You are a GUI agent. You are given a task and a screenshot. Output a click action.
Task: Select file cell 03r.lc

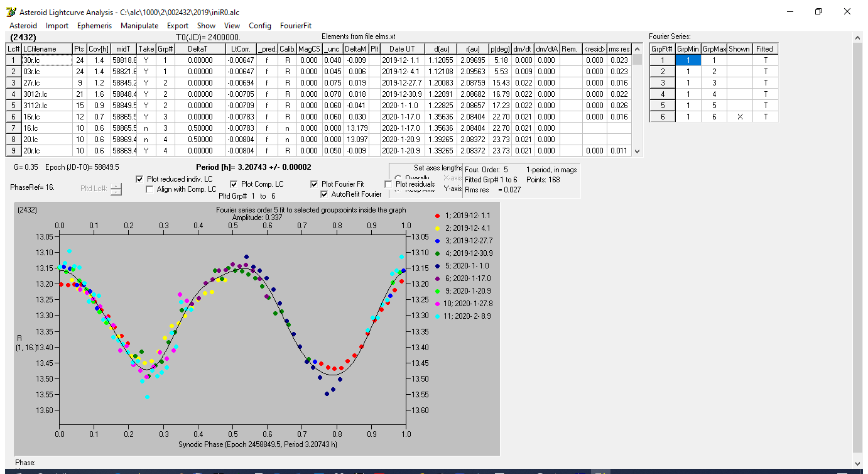[x=46, y=72]
